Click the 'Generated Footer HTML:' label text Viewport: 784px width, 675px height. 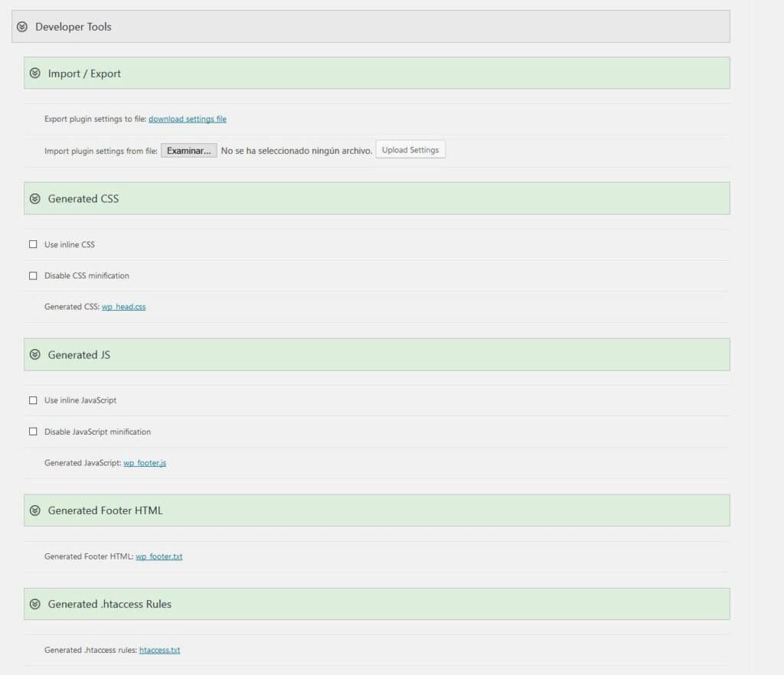pos(89,556)
